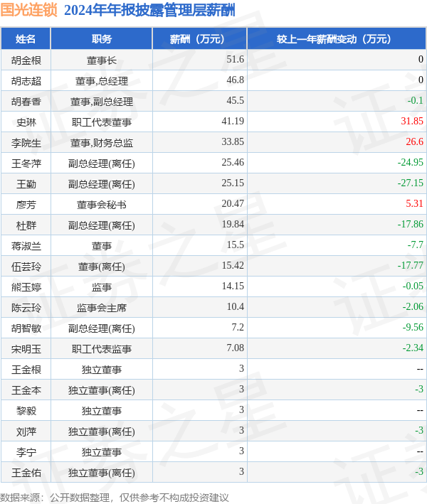Screen dimensions: 427x504
Task: Select the 职务 column header
Action: click(x=102, y=39)
